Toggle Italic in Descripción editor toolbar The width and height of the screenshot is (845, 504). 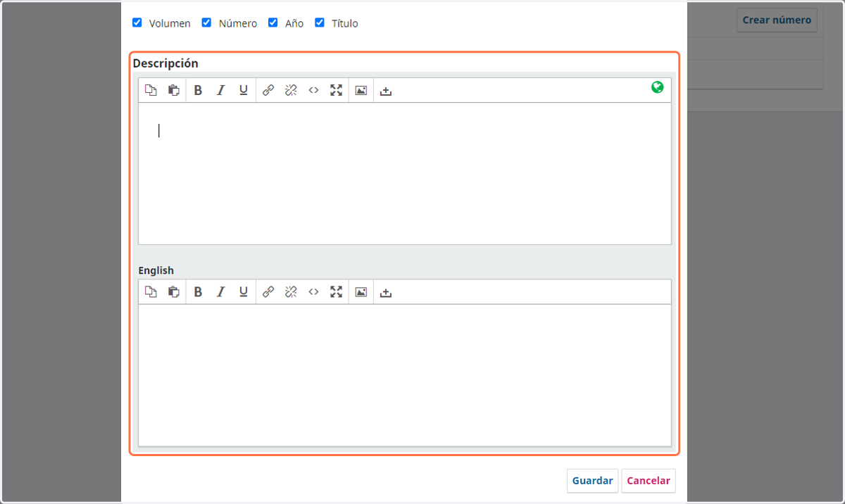pyautogui.click(x=220, y=90)
